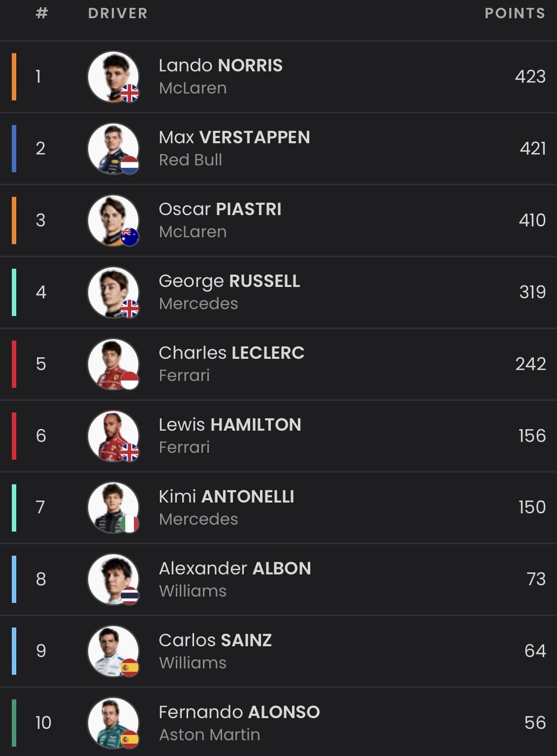Click the Thai flag on Albon's avatar
The width and height of the screenshot is (557, 756).
click(130, 596)
